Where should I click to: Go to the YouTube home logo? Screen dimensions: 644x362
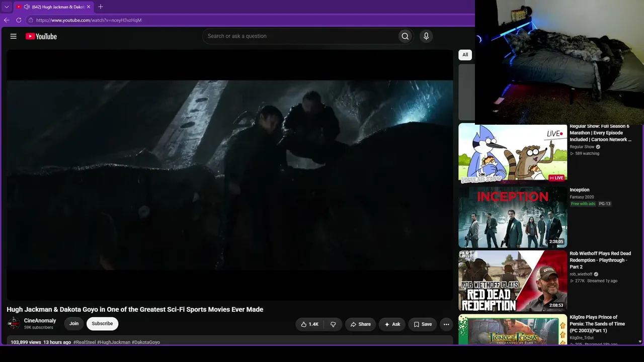click(x=41, y=36)
